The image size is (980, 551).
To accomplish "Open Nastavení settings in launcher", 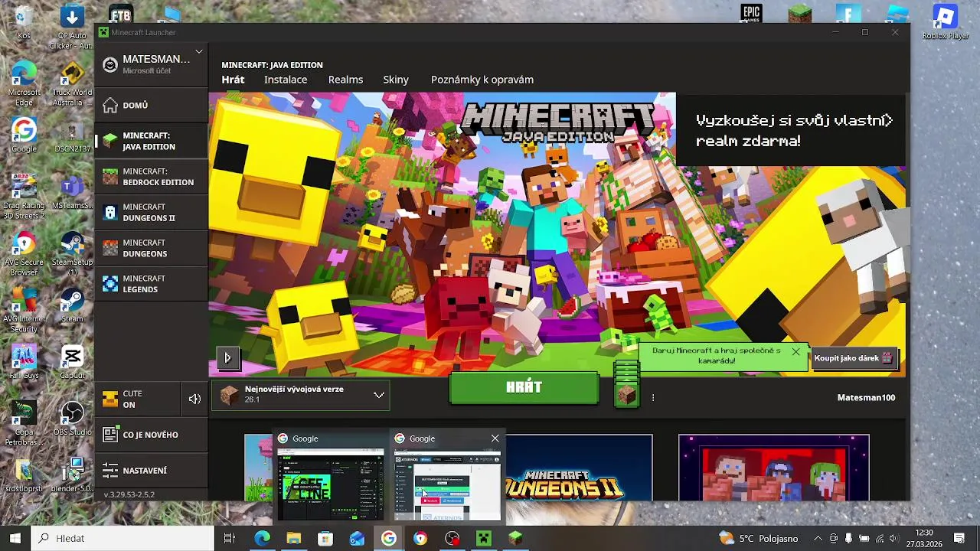I will [x=151, y=471].
